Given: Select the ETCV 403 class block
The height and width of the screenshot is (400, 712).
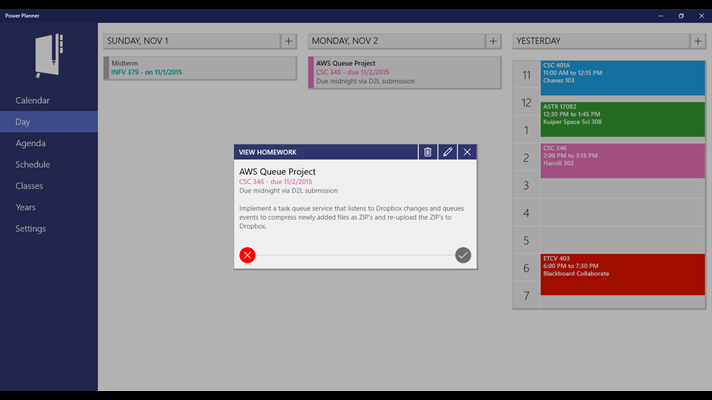Looking at the screenshot, I should pyautogui.click(x=623, y=274).
